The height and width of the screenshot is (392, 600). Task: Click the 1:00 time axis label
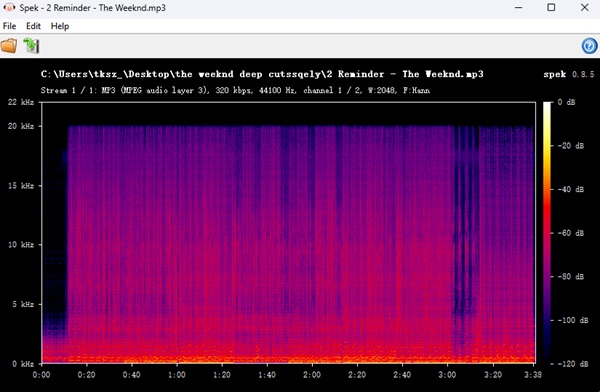[176, 375]
